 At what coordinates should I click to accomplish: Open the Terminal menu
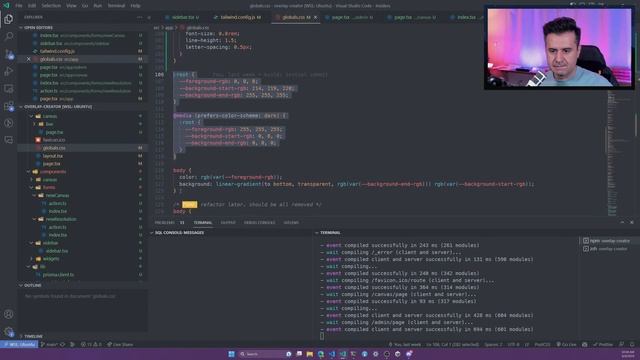pos(116,6)
